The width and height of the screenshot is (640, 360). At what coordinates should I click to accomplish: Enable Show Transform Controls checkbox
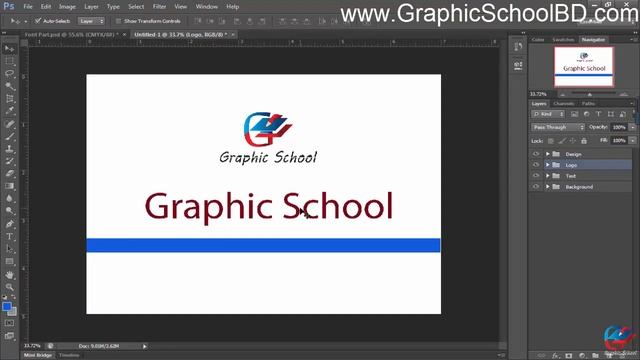pyautogui.click(x=118, y=21)
